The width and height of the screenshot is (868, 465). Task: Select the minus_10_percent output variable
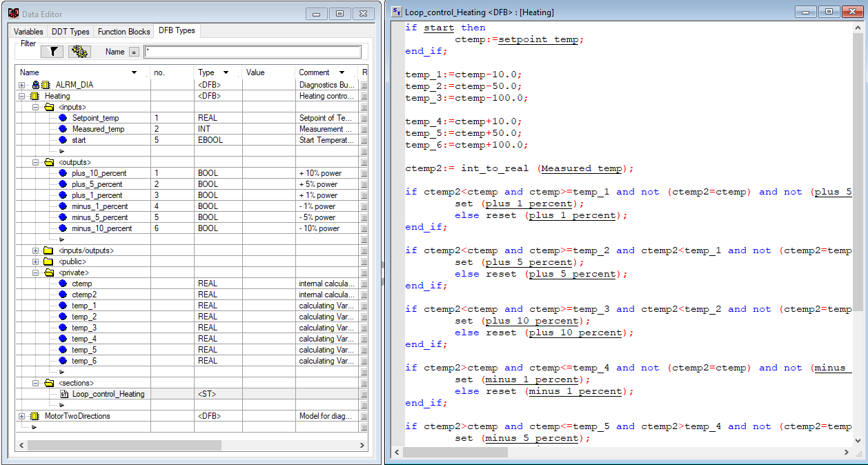click(x=101, y=228)
